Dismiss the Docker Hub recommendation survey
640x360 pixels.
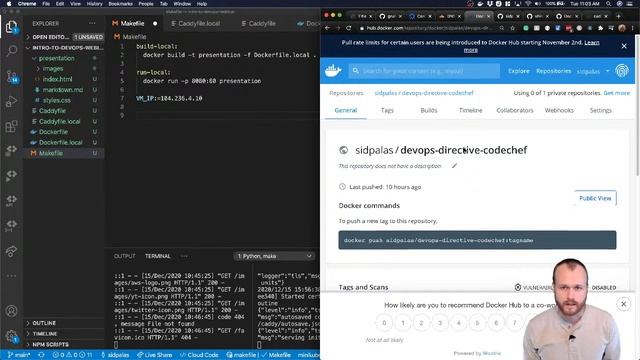(x=623, y=304)
